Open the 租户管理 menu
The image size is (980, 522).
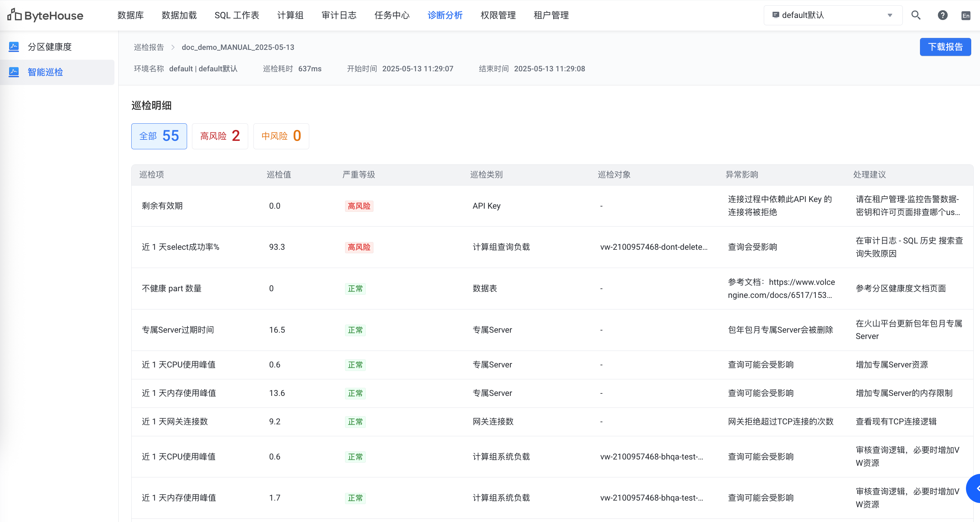click(551, 15)
